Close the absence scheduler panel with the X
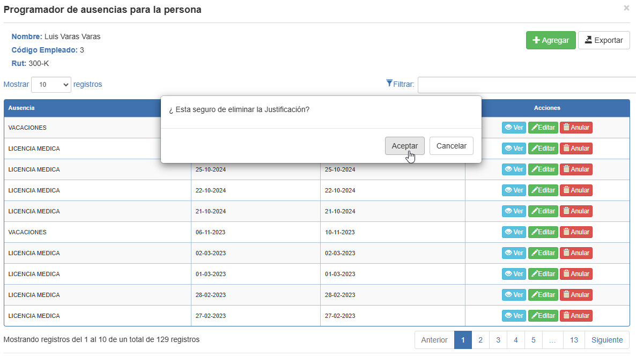Screen dimensions: 636x364 pyautogui.click(x=626, y=8)
